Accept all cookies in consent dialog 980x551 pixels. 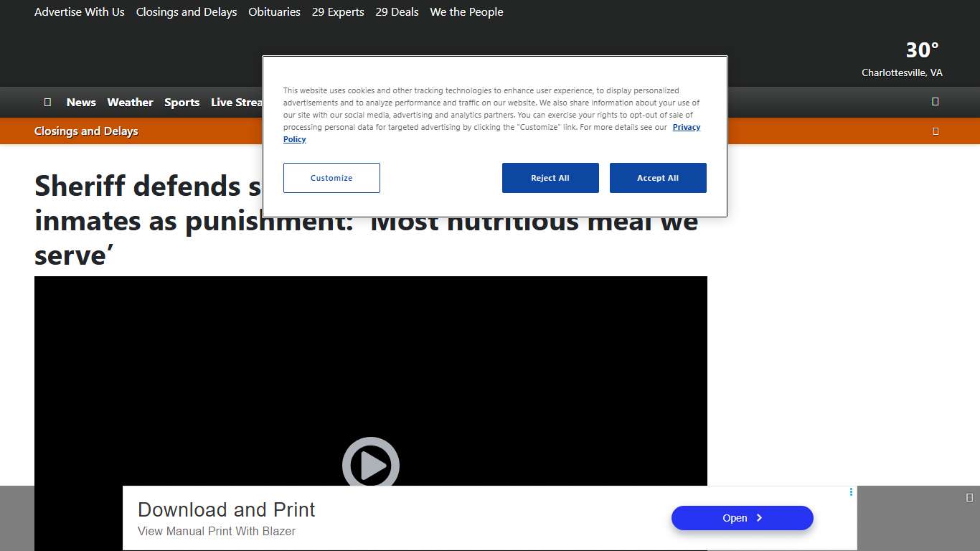tap(657, 178)
